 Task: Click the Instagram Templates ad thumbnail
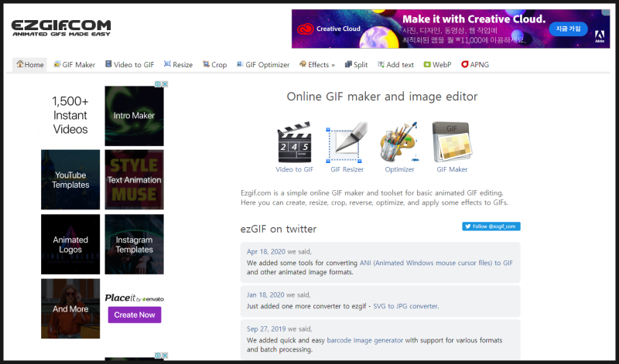click(134, 244)
